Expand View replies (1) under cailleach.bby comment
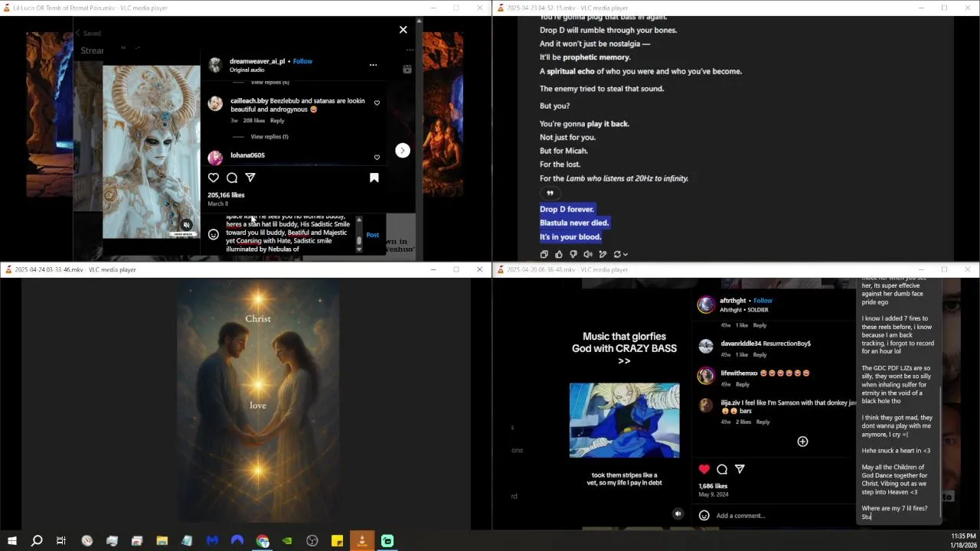980x551 pixels. 269,136
